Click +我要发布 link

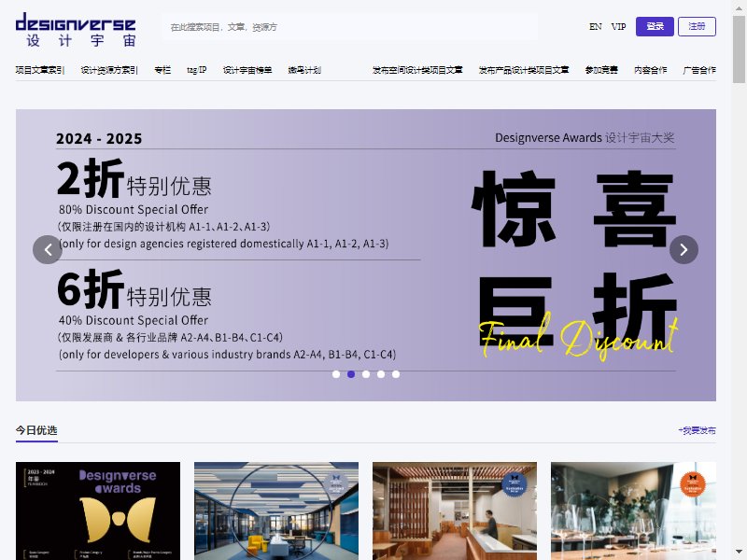[x=697, y=430]
